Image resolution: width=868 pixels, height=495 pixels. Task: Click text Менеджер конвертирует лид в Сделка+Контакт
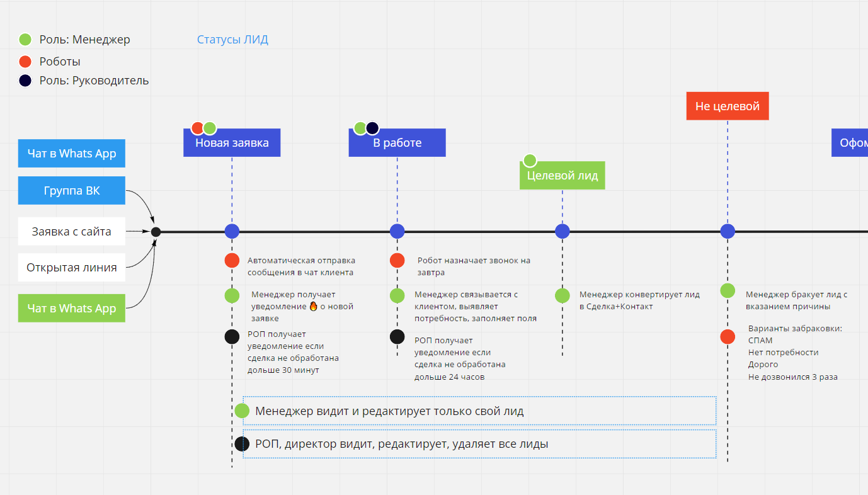(x=639, y=300)
